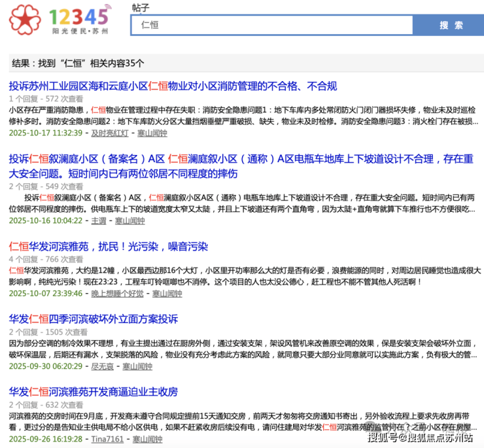View author Tina7161's profile
The image size is (484, 448).
107,439
